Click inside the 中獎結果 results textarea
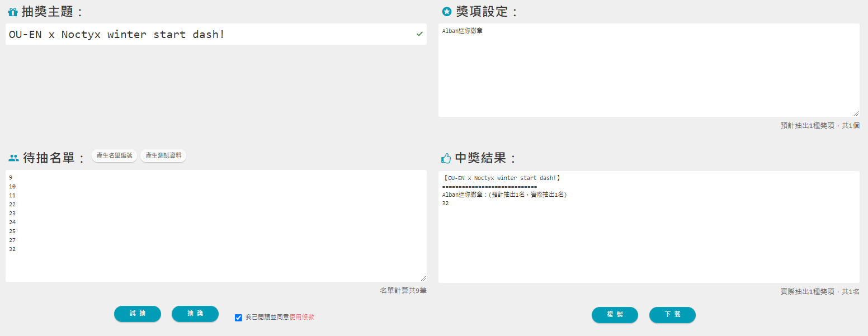 (649, 227)
